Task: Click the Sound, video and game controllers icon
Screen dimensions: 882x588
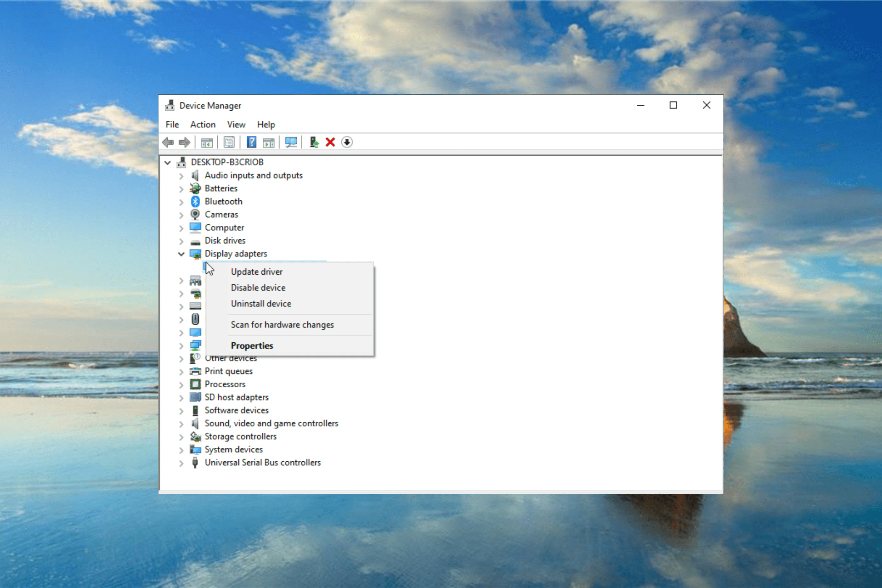Action: coord(195,424)
